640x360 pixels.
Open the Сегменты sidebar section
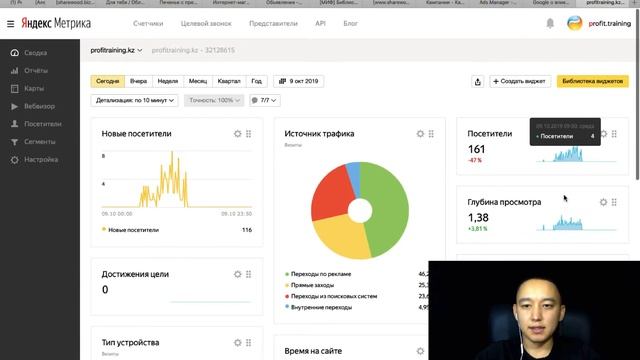coord(40,142)
